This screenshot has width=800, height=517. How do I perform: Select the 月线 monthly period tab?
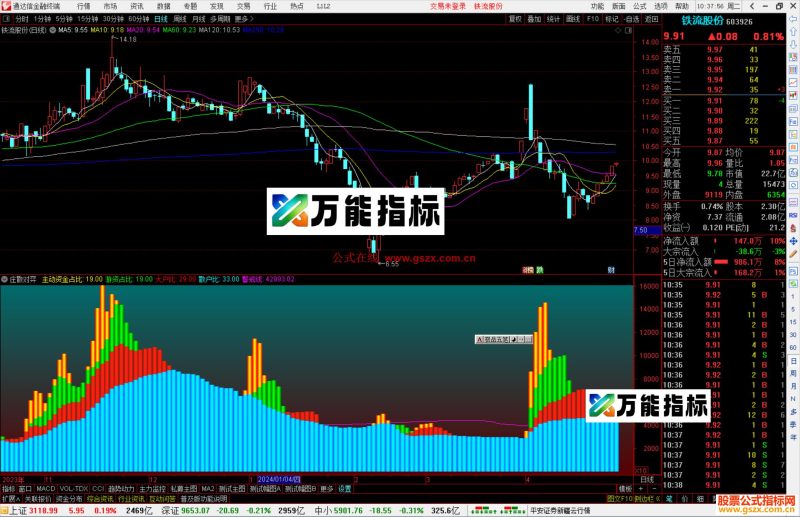198,19
